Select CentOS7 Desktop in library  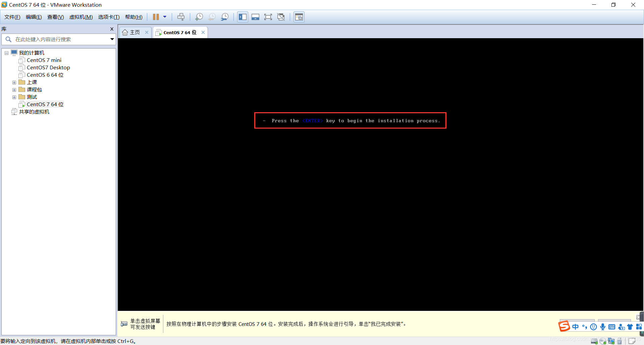coord(48,68)
